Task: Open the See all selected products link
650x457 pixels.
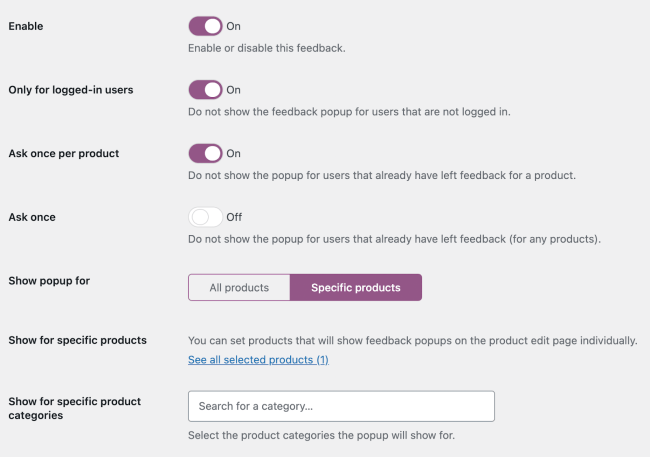Action: tap(258, 359)
